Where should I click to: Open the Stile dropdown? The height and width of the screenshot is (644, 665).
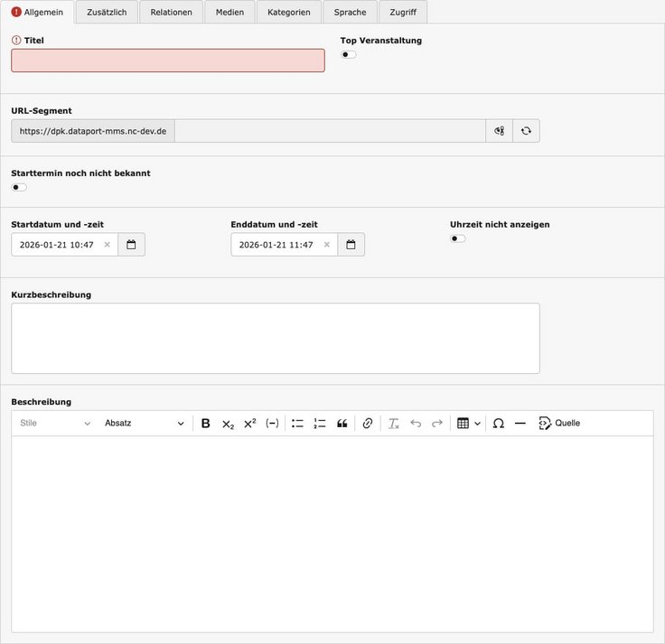point(55,424)
